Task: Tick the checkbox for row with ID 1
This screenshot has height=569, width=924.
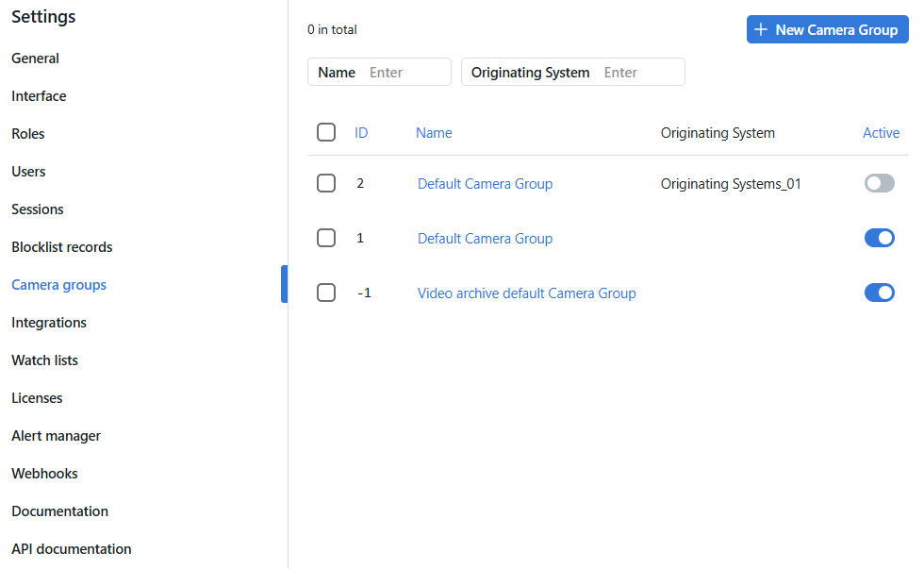Action: (x=326, y=239)
